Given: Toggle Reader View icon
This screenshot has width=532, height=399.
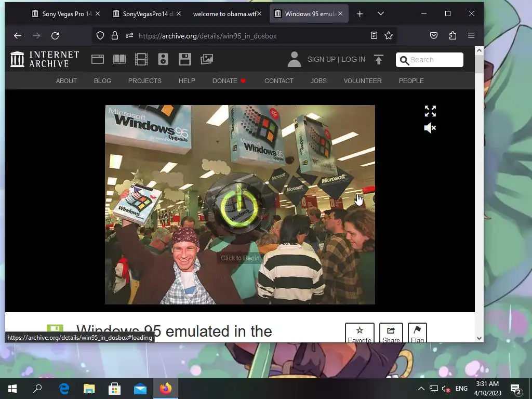Looking at the screenshot, I should pyautogui.click(x=374, y=36).
